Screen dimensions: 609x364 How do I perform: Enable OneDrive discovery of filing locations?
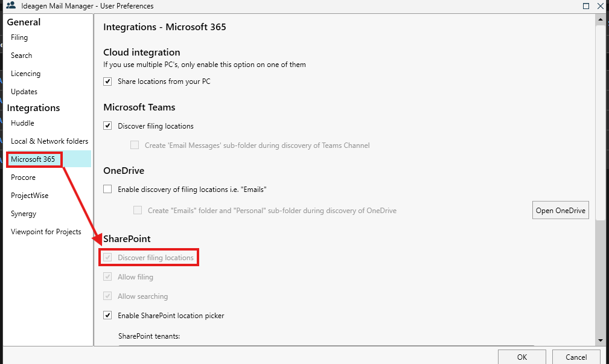(x=108, y=190)
